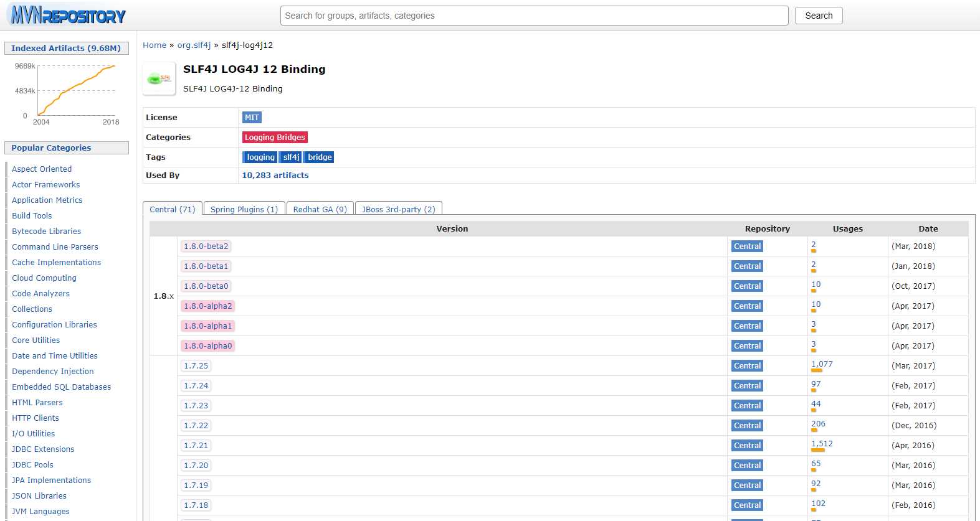980x521 pixels.
Task: Click Central repository badge for 1.7.21
Action: (747, 446)
